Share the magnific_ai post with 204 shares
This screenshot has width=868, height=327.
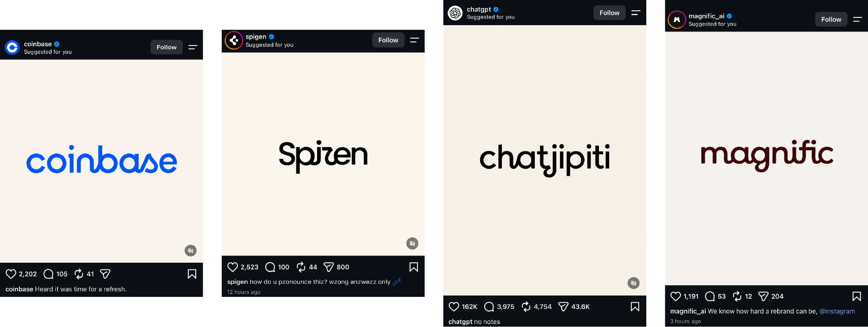coord(763,296)
